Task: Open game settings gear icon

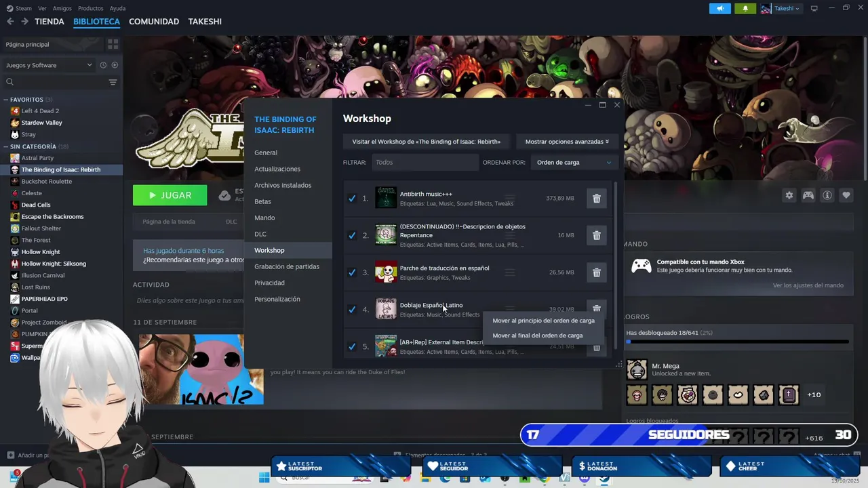Action: click(x=789, y=195)
